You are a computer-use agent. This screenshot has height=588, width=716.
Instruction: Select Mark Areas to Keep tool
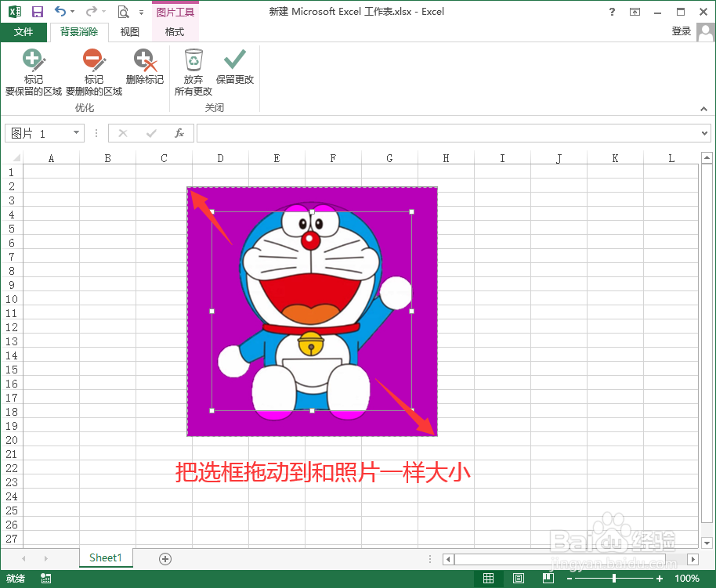point(34,72)
